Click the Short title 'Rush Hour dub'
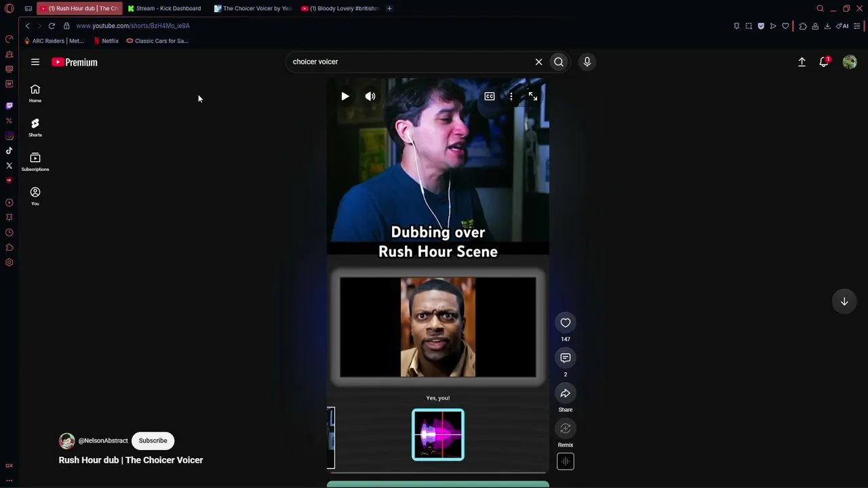Screen dimensions: 868x488 [131, 460]
